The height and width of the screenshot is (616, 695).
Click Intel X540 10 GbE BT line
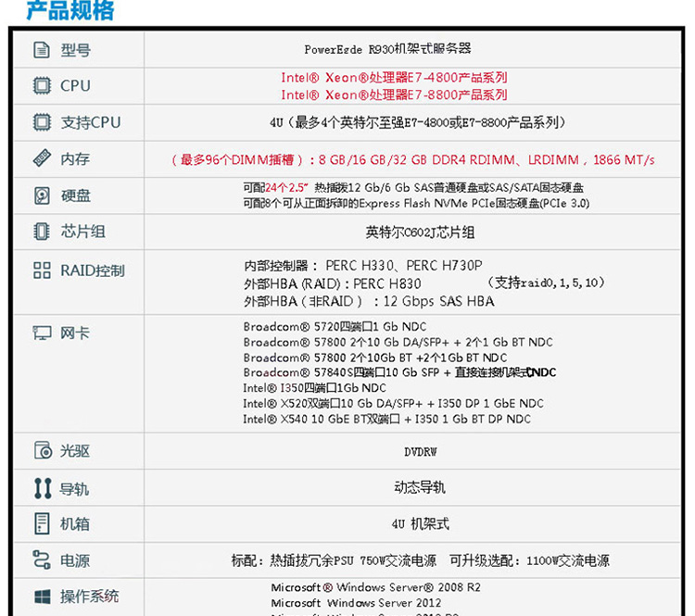click(386, 419)
